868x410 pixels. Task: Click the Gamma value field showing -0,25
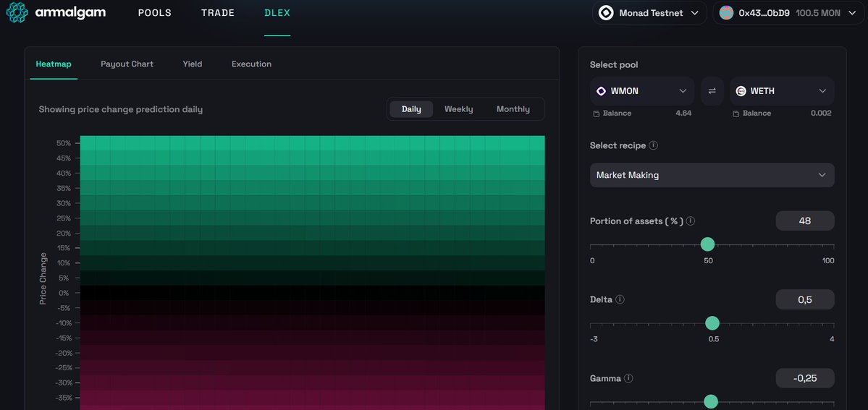(x=805, y=378)
